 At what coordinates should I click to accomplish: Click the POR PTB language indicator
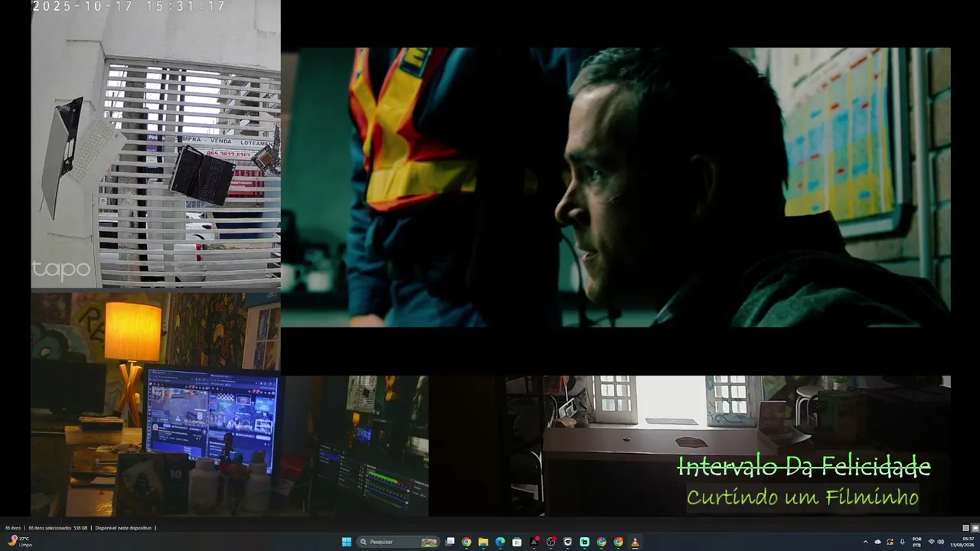916,542
